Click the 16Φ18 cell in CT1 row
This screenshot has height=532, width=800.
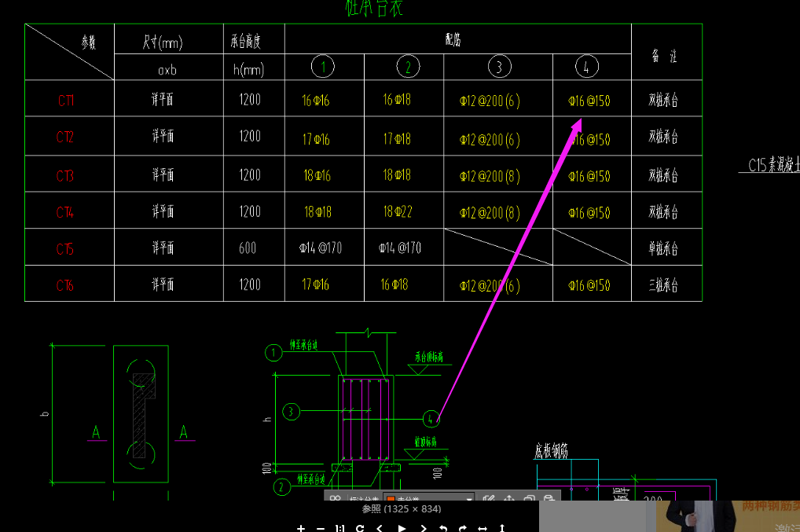tap(397, 100)
